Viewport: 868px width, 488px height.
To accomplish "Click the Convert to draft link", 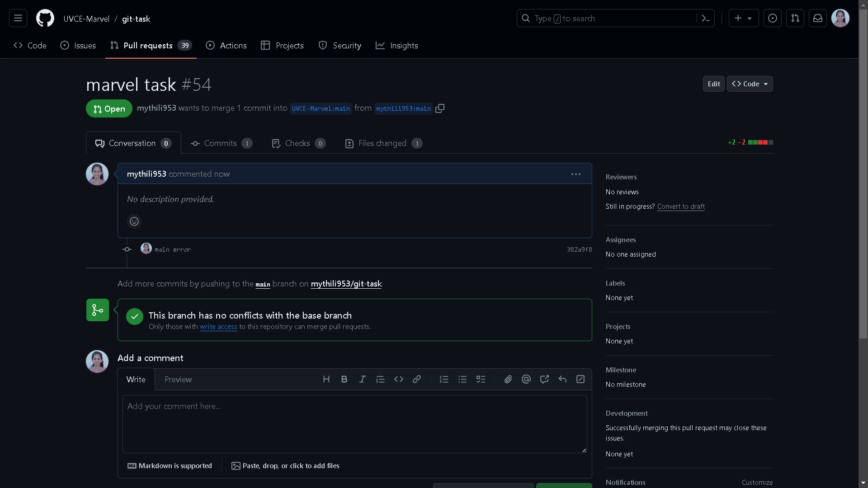I will [681, 206].
